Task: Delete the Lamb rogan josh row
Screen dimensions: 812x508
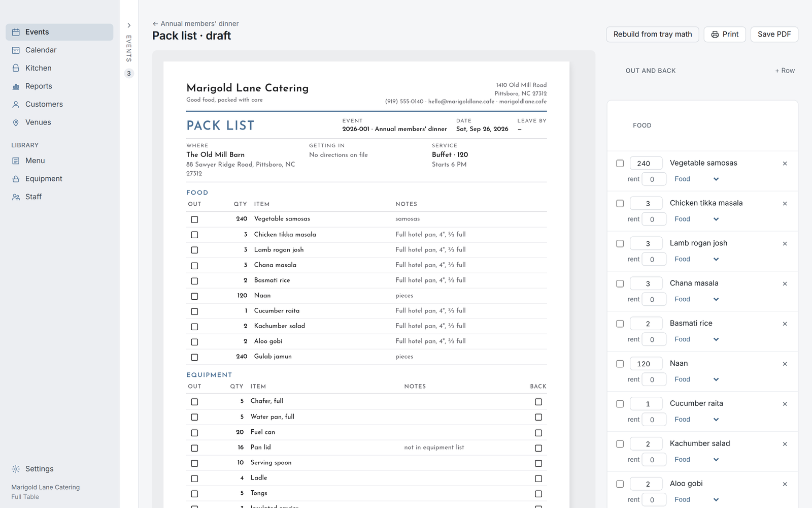Action: pos(785,244)
